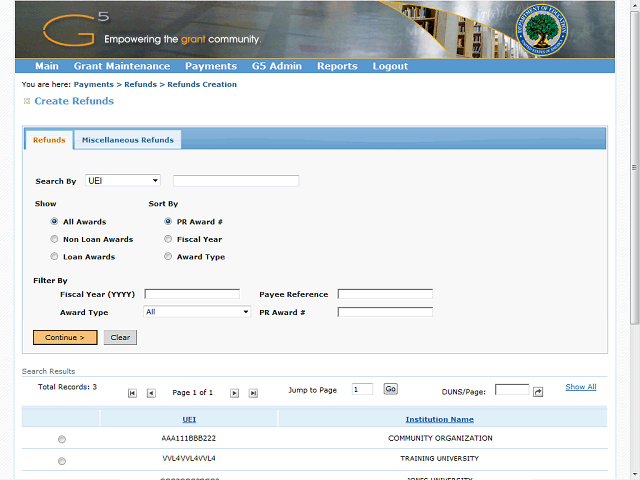
Task: Open the Reports menu
Action: coord(337,66)
